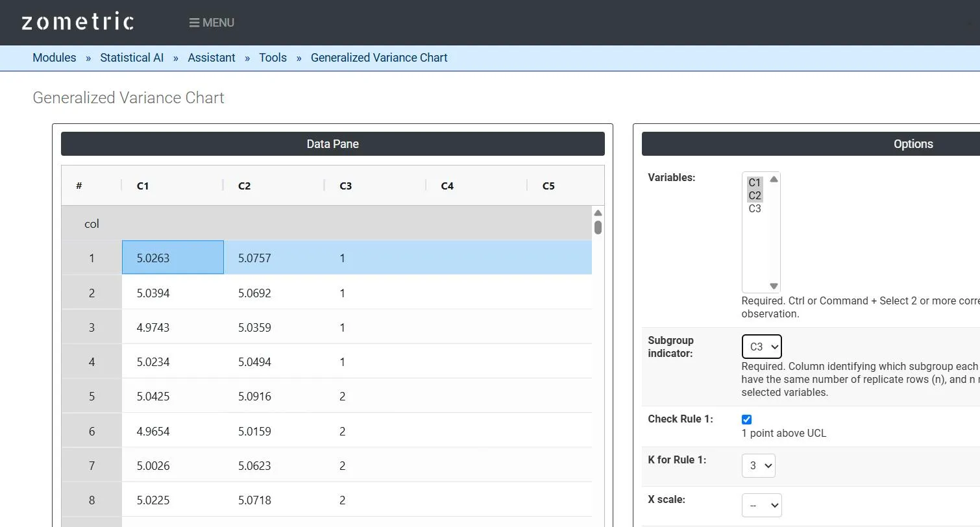The image size is (980, 527).
Task: Select C1 in Variables list
Action: 755,182
